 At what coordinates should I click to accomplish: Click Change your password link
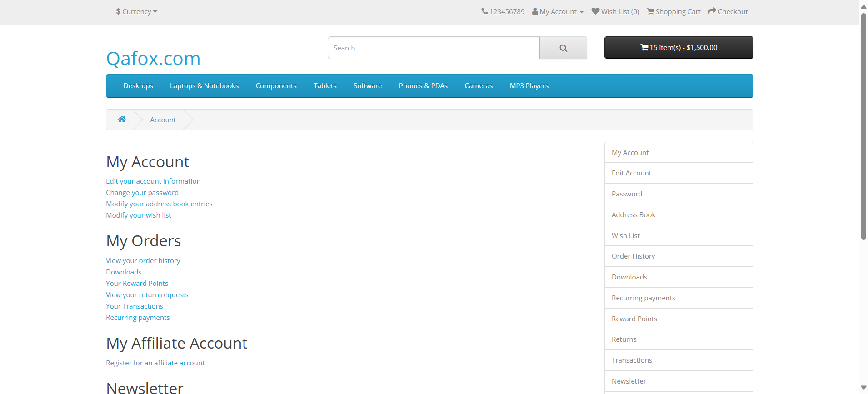[x=142, y=193]
